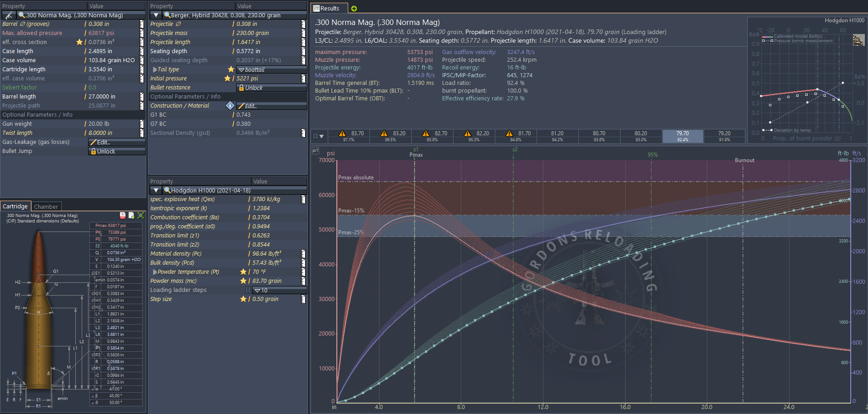The width and height of the screenshot is (868, 414).
Task: Open ladder list dropdown left of charge tabs
Action: pos(319,136)
